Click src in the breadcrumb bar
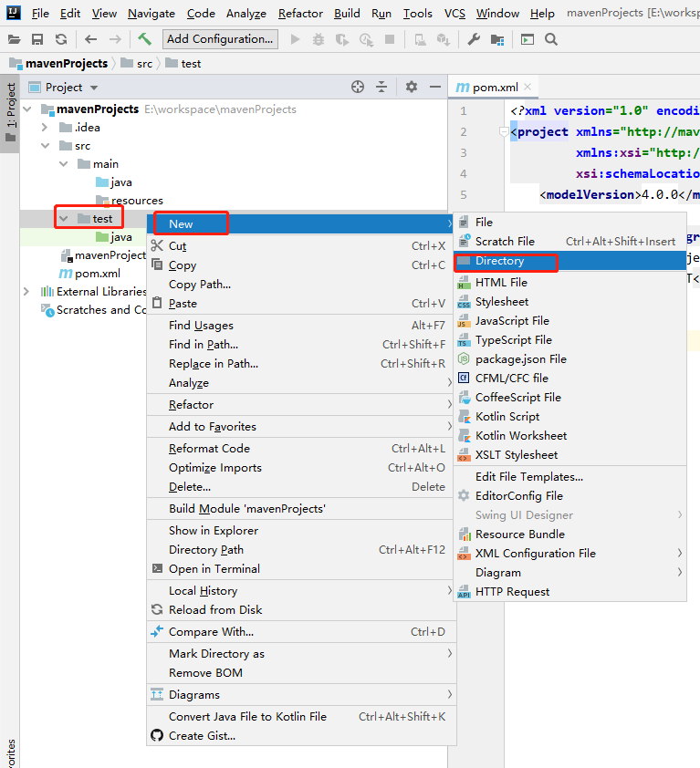 tap(137, 63)
